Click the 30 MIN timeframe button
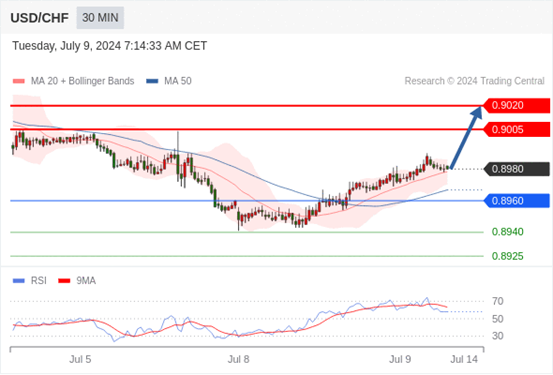This screenshot has height=375, width=553. click(100, 18)
